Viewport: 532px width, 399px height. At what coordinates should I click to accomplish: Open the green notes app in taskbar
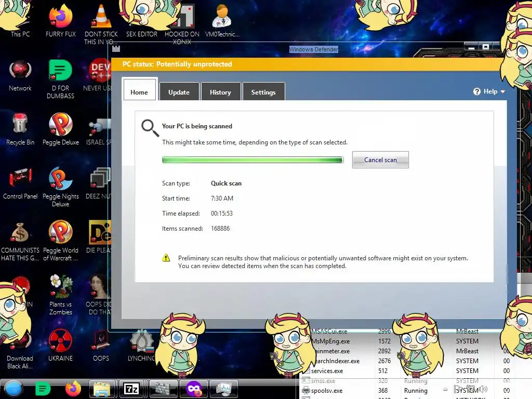[43, 389]
